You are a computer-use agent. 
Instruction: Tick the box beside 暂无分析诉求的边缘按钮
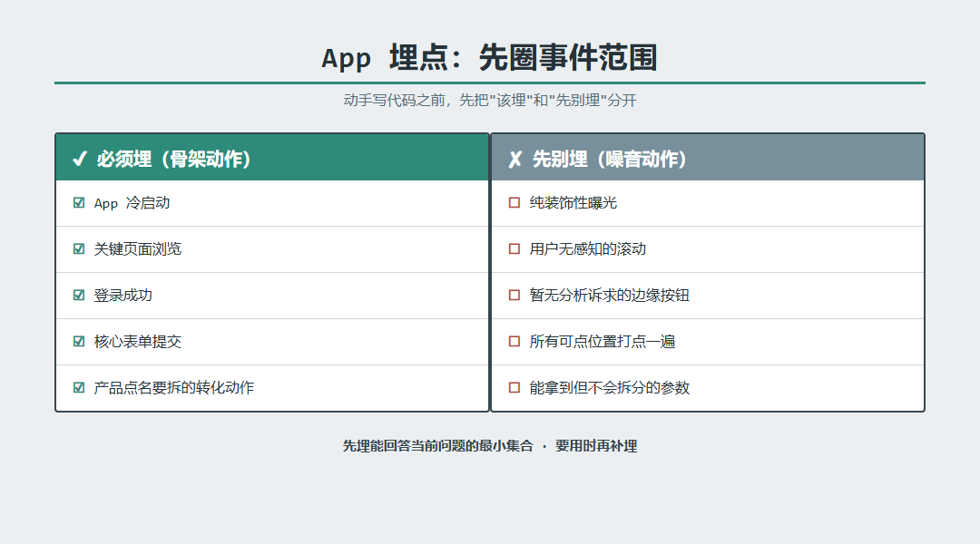point(514,295)
